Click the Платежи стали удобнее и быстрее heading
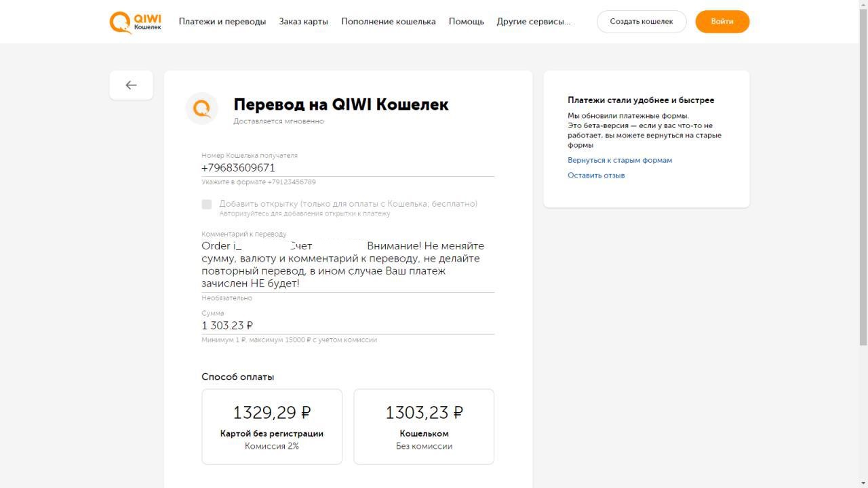Viewport: 868px width, 488px height. point(641,100)
